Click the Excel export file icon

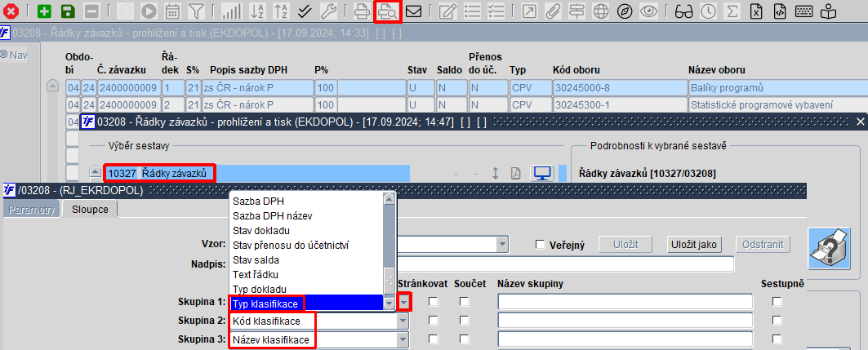tap(758, 11)
